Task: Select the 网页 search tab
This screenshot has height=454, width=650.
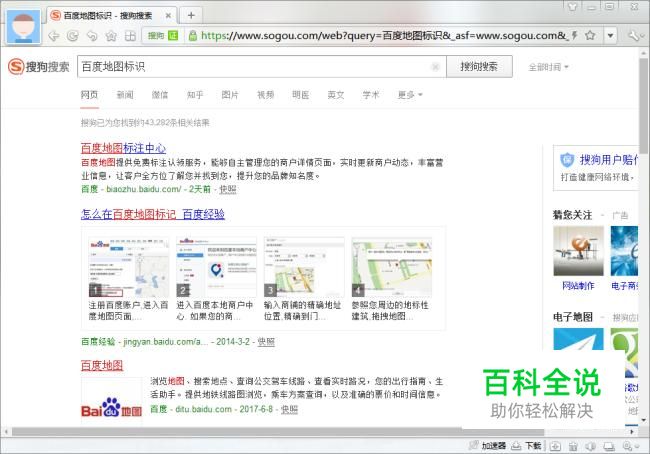Action: [90, 95]
